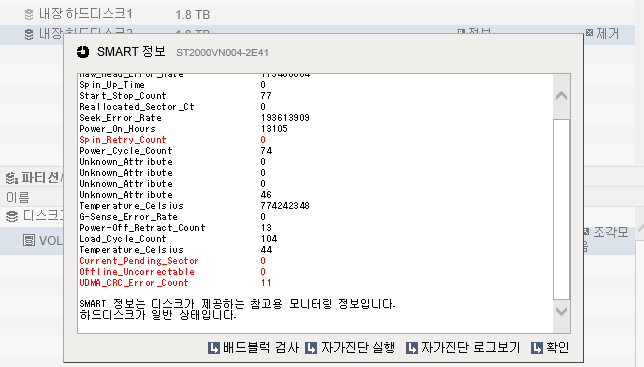Click the SMART list scrollbar thumb
Image resolution: width=644 pixels, height=367 pixels.
[x=561, y=209]
